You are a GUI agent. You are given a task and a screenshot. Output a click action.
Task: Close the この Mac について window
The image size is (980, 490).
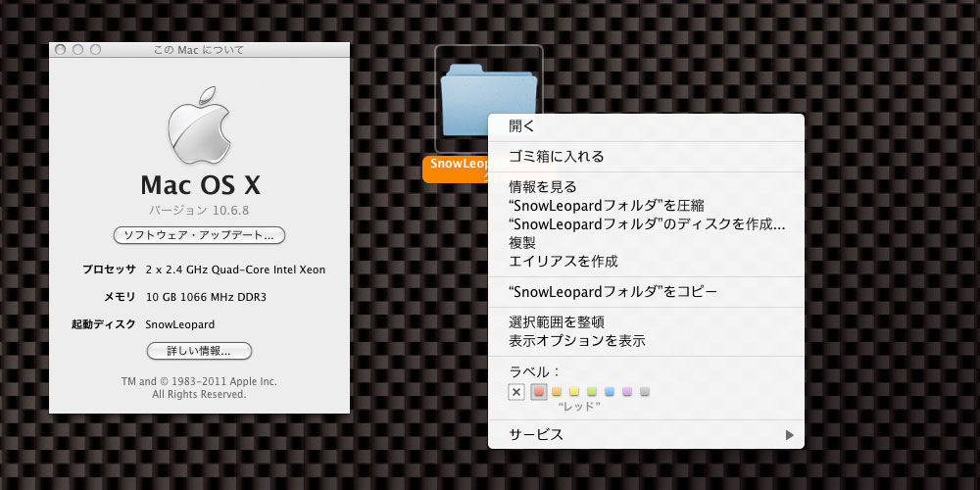[x=60, y=49]
